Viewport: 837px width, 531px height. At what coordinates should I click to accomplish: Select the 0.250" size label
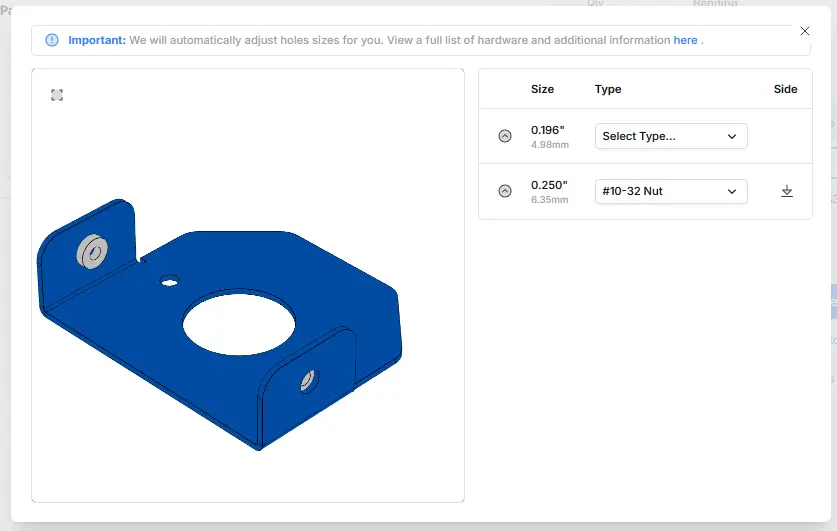click(x=548, y=185)
